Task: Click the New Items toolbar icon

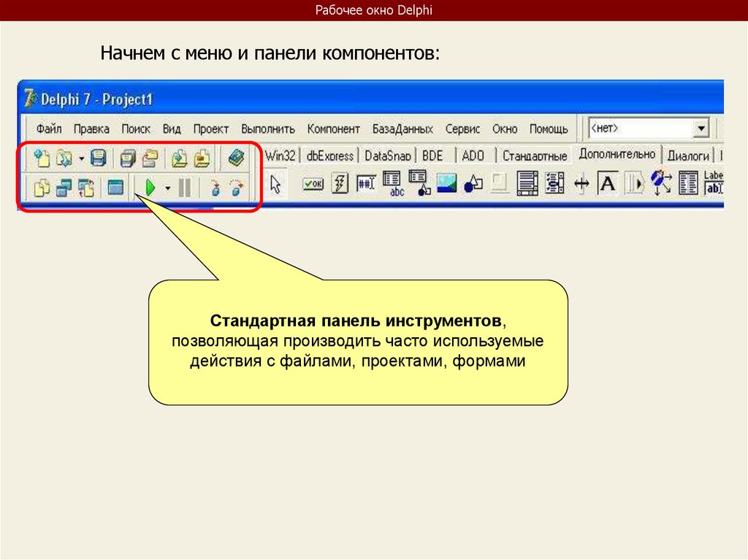Action: point(42,158)
